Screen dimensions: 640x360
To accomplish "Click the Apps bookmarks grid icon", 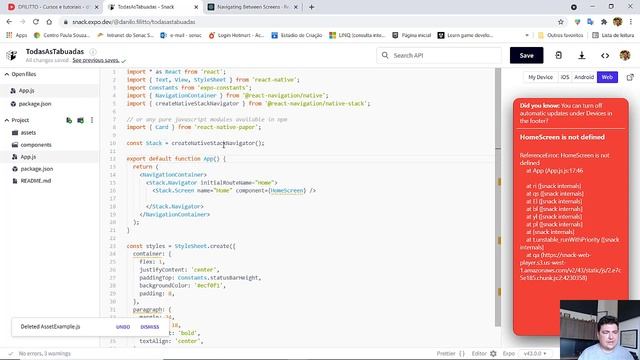I will [9, 35].
